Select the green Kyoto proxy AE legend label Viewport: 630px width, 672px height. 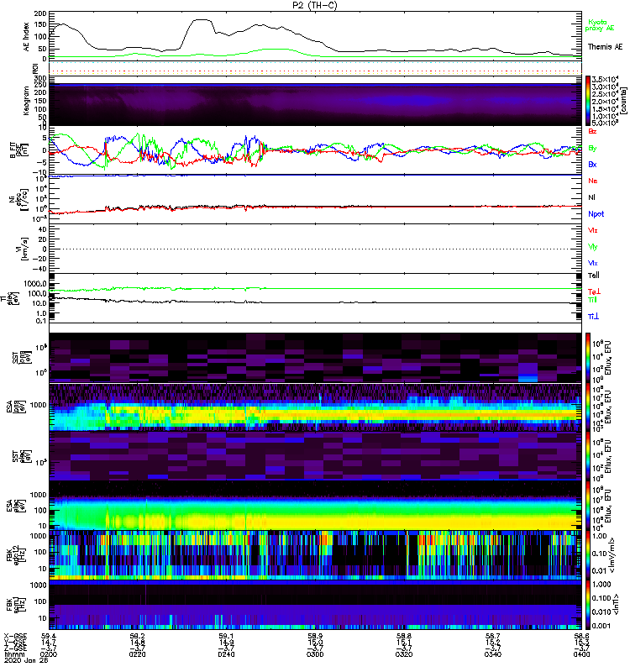pos(599,25)
